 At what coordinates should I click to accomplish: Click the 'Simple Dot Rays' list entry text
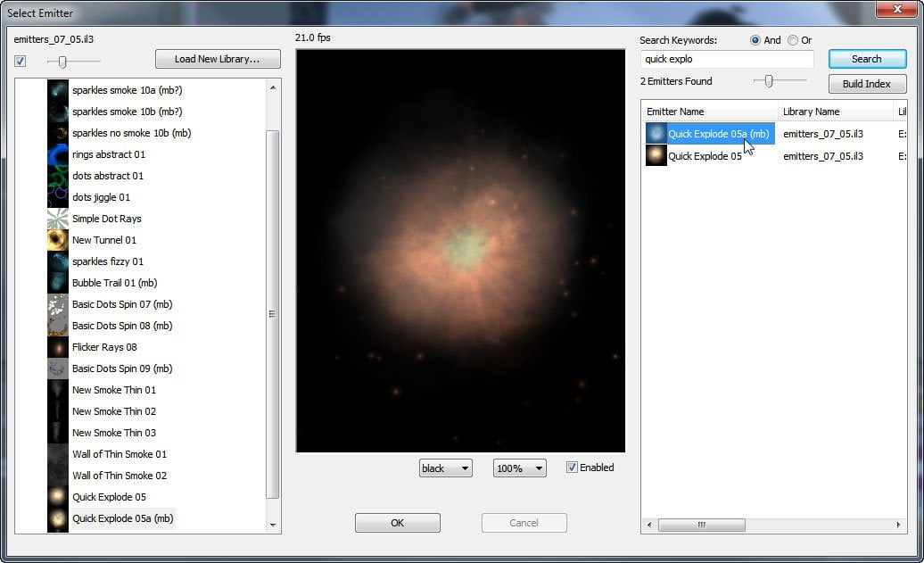[x=107, y=219]
